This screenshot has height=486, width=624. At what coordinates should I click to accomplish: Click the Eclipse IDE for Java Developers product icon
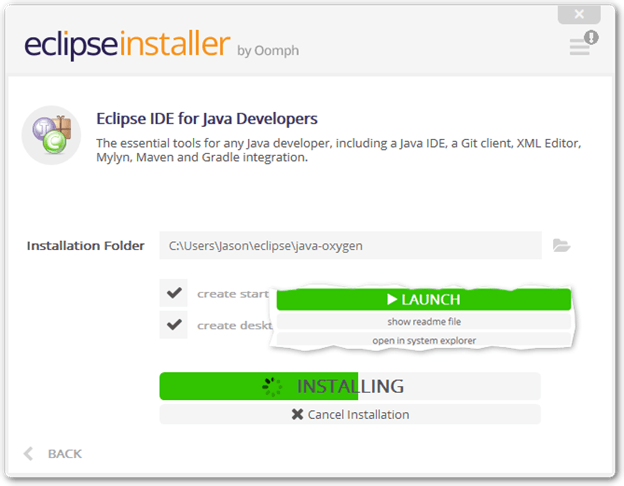(x=51, y=135)
